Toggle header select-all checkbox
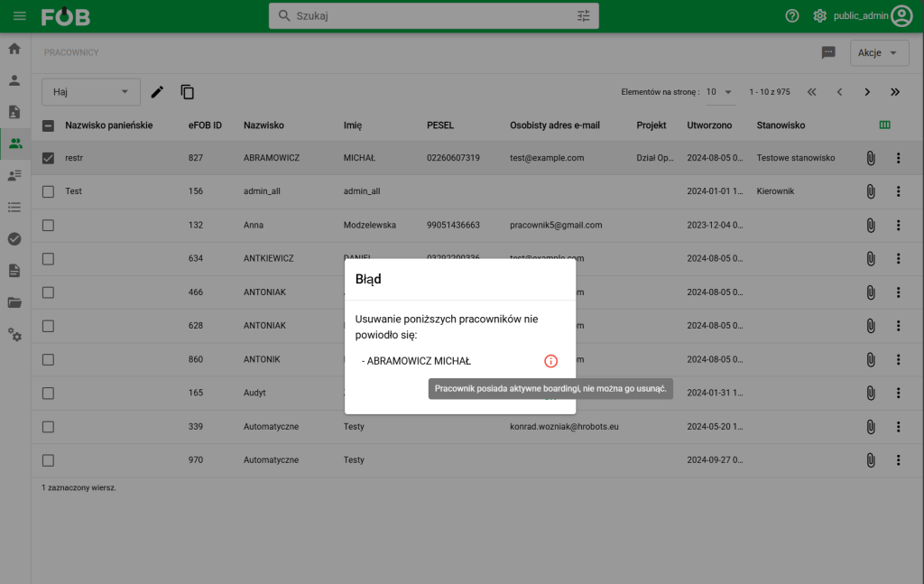 coord(49,125)
